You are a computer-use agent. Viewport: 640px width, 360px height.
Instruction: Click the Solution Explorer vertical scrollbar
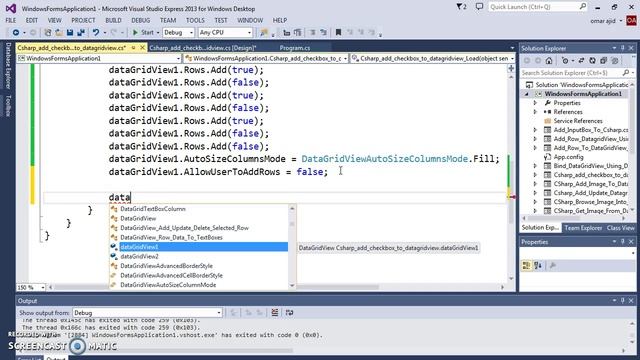(633, 147)
